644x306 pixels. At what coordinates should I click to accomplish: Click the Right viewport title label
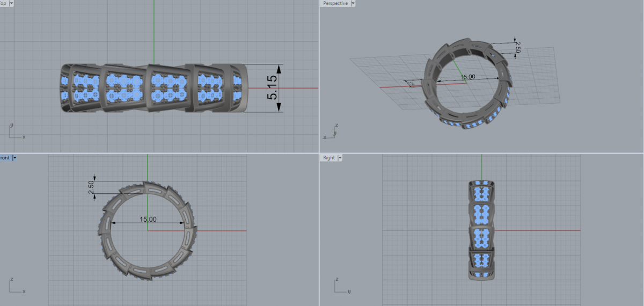tap(328, 158)
